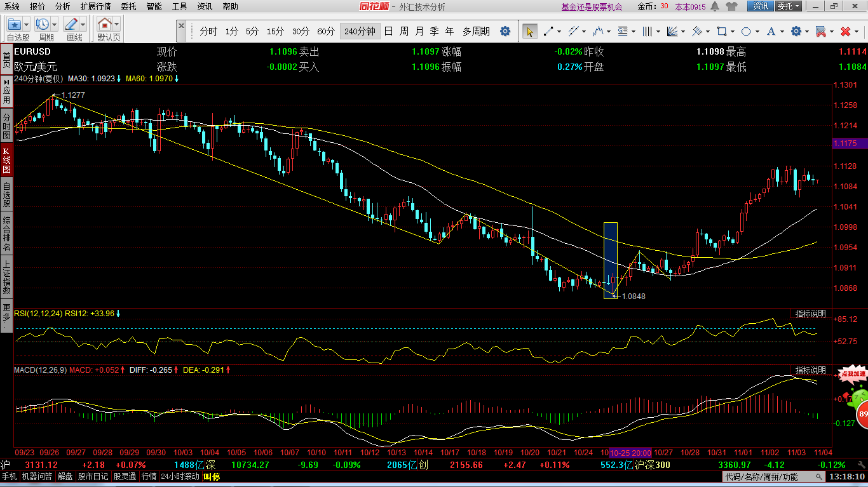The image size is (868, 487).
Task: Select the line segment drawing tool
Action: 548,31
